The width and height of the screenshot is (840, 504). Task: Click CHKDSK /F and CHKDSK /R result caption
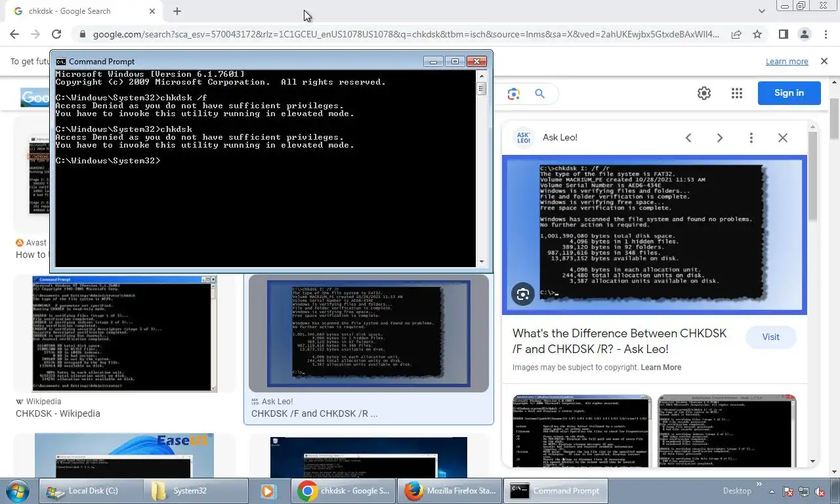click(x=314, y=413)
